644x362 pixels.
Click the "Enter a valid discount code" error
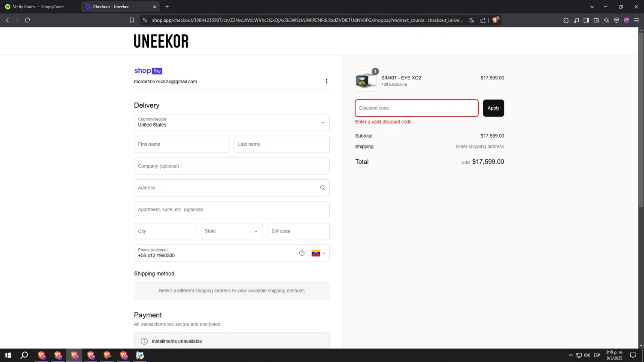383,122
